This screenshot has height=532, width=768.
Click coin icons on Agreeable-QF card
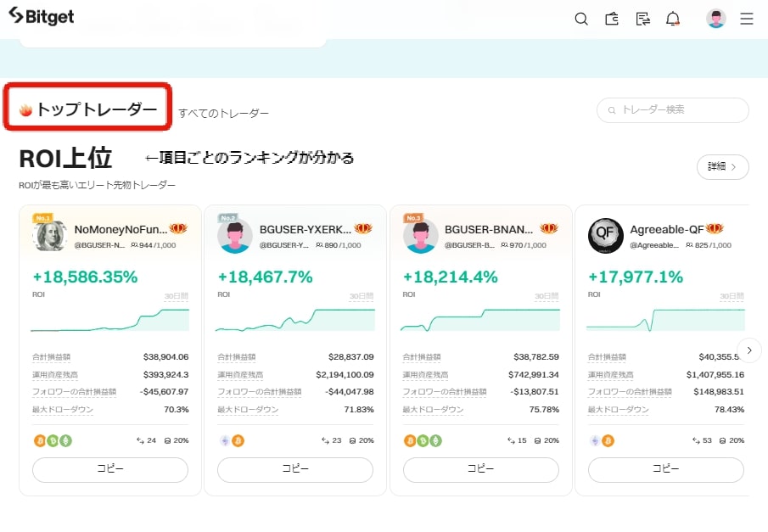click(602, 440)
